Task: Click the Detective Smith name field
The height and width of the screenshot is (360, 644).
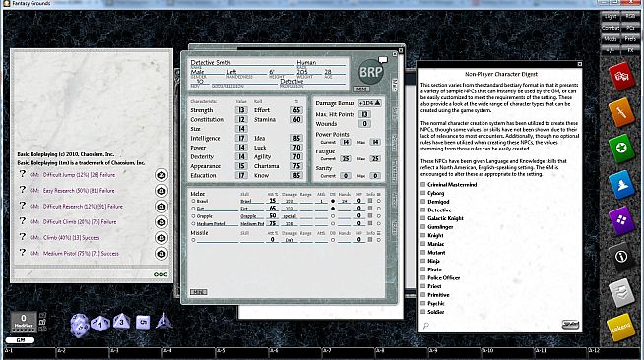Action: click(x=242, y=62)
